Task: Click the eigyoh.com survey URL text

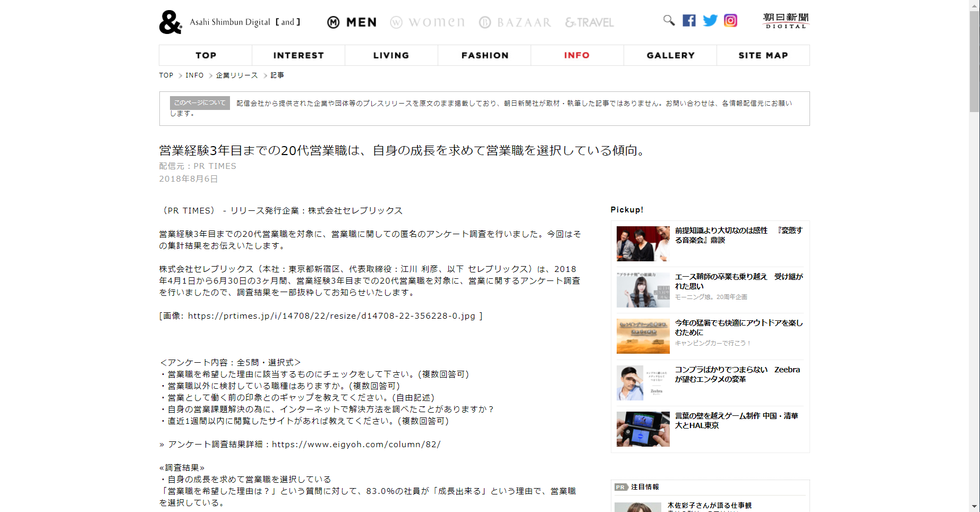Action: tap(356, 445)
